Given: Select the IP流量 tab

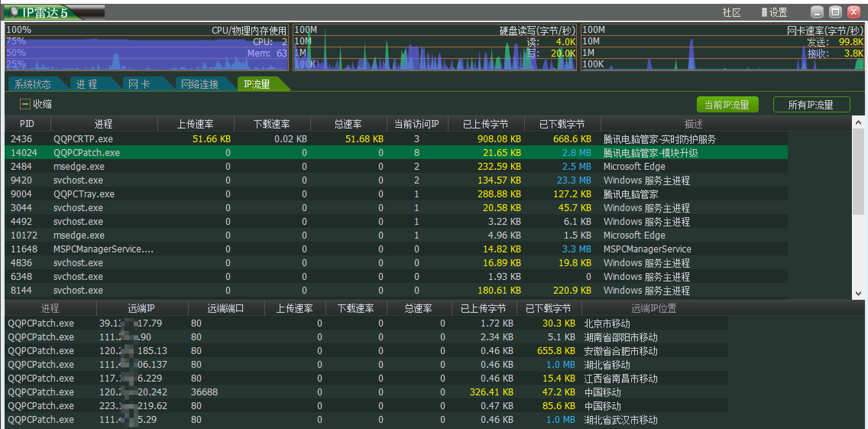Looking at the screenshot, I should tap(257, 84).
